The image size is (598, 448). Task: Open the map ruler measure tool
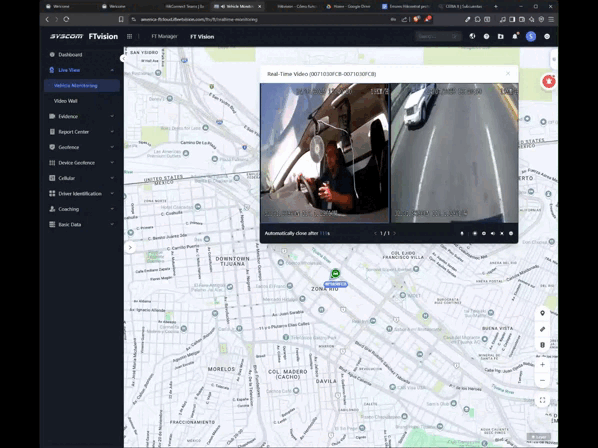pos(542,329)
